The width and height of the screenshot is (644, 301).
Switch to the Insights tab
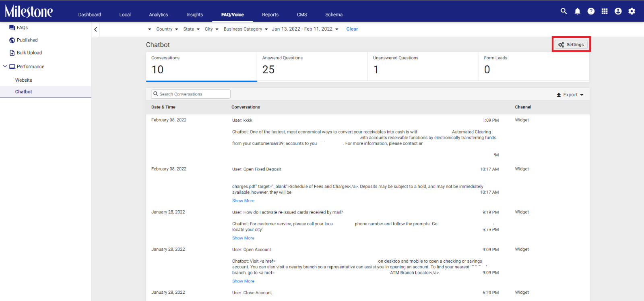(194, 15)
